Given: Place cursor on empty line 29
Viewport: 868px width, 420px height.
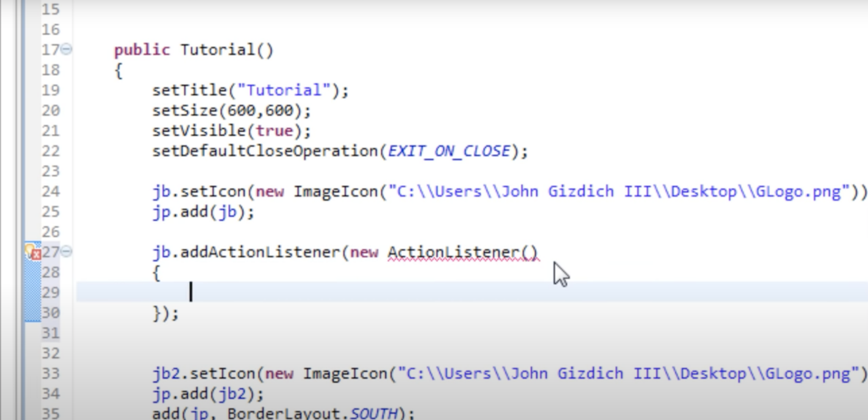Looking at the screenshot, I should [472, 292].
